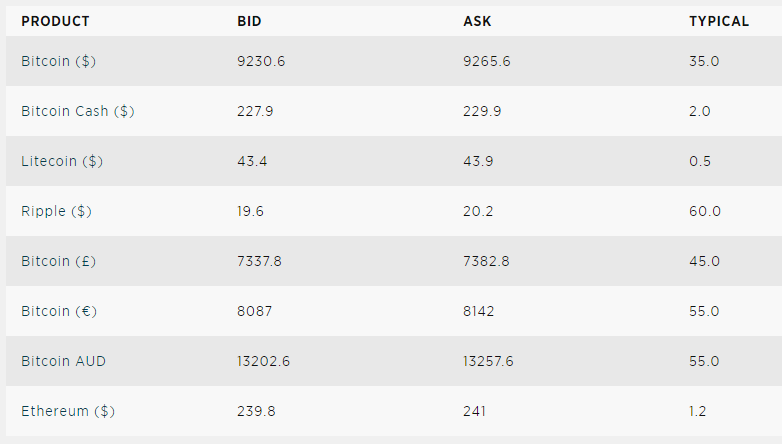Image resolution: width=782 pixels, height=444 pixels.
Task: Click Bitcoin Cash bid price 227.9
Action: point(255,111)
